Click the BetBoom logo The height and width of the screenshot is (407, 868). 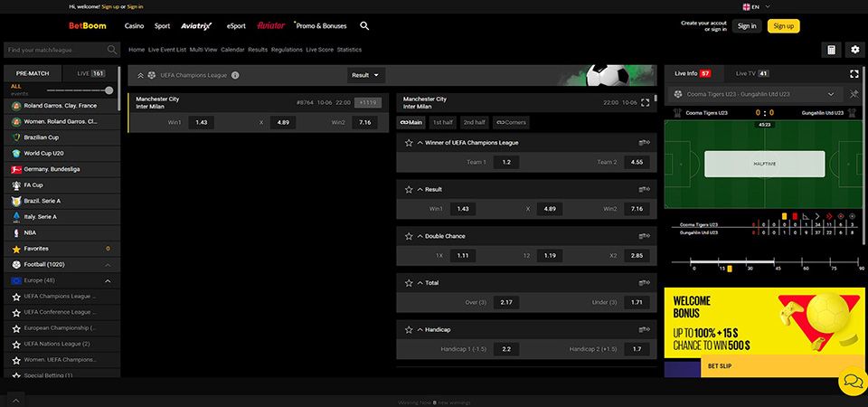[x=88, y=26]
